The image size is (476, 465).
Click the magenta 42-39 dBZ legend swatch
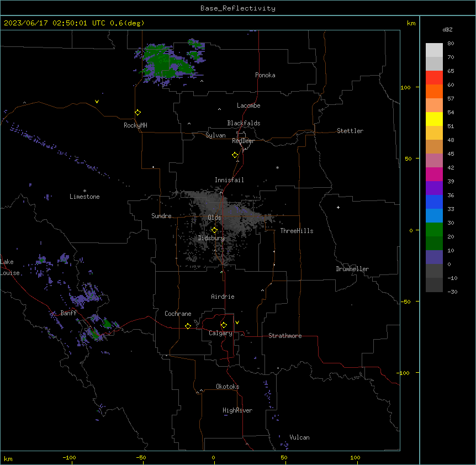434,174
